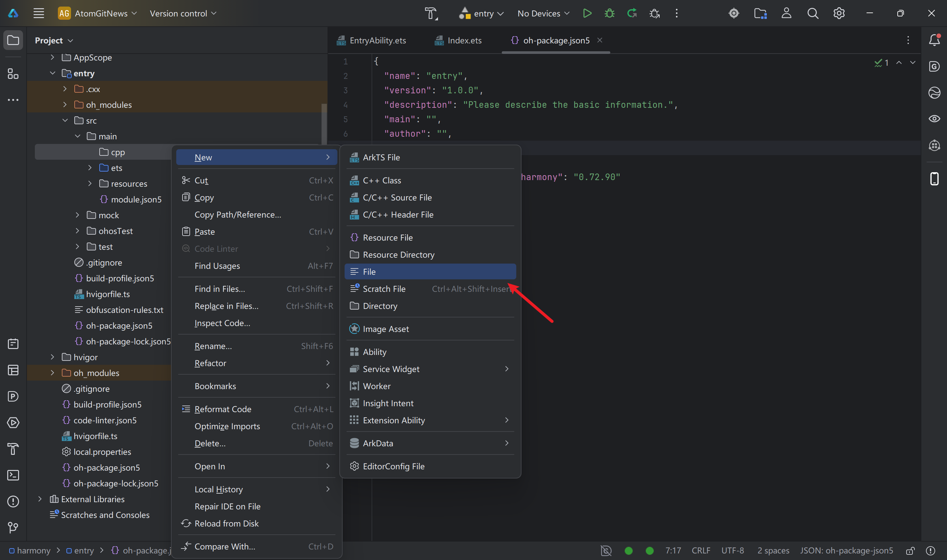The height and width of the screenshot is (560, 947).
Task: Click the Search Everywhere magnifier icon
Action: [813, 13]
